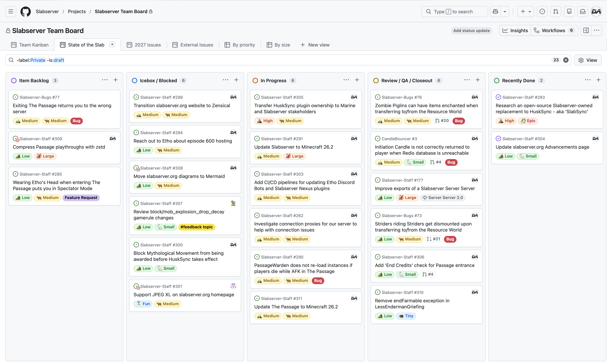This screenshot has height=364, width=607.
Task: Open the Copilot chat icon
Action: pyautogui.click(x=495, y=11)
